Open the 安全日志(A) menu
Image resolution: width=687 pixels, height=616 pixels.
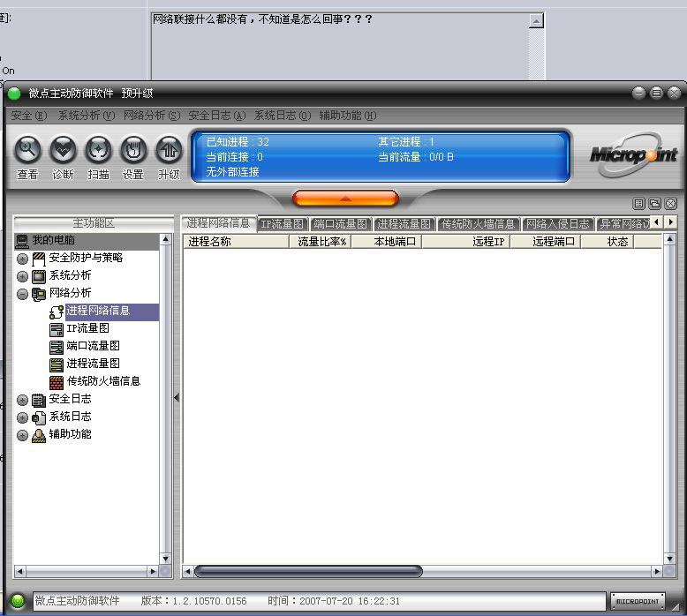pyautogui.click(x=217, y=116)
